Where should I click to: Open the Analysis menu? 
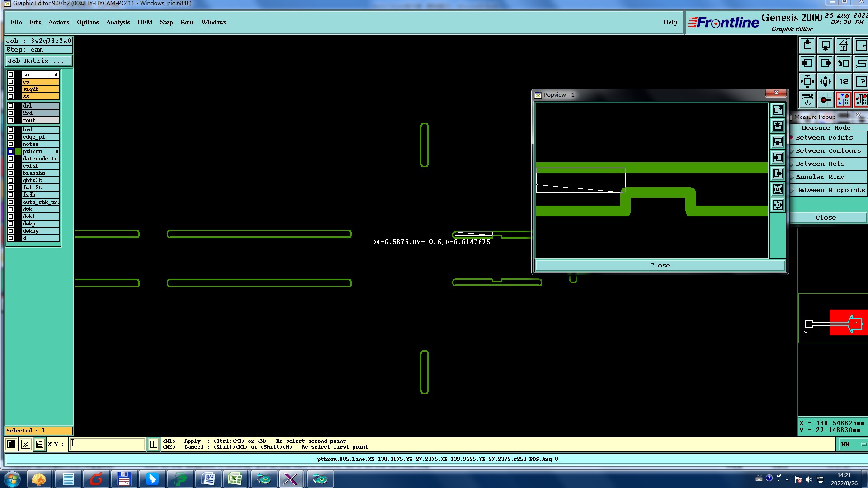pos(118,22)
